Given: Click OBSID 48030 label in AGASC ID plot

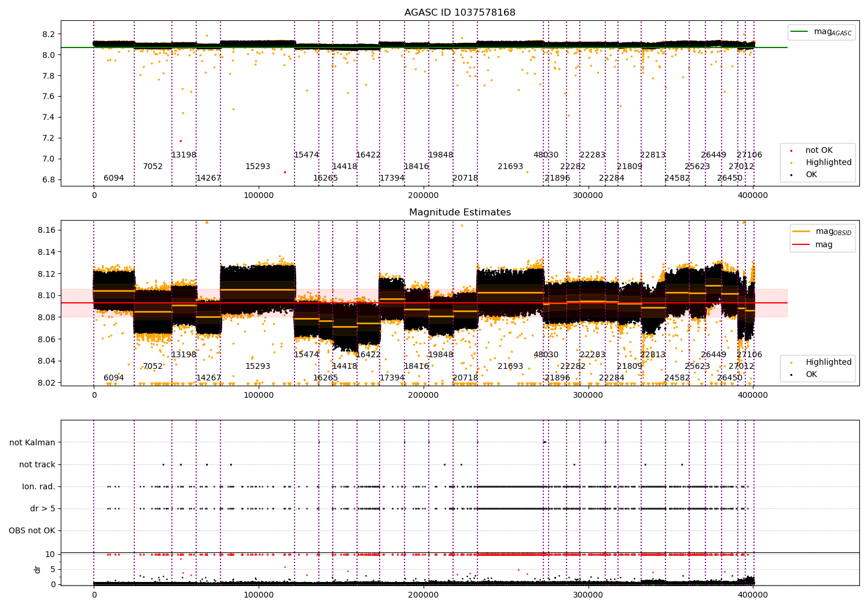Looking at the screenshot, I should click(x=546, y=155).
